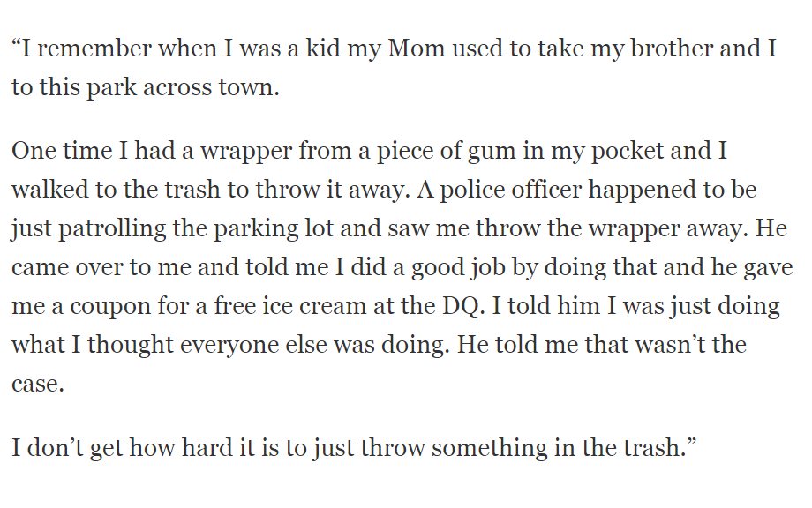The width and height of the screenshot is (812, 508).
Task: Click the words "I don't get"
Action: pyautogui.click(x=67, y=448)
